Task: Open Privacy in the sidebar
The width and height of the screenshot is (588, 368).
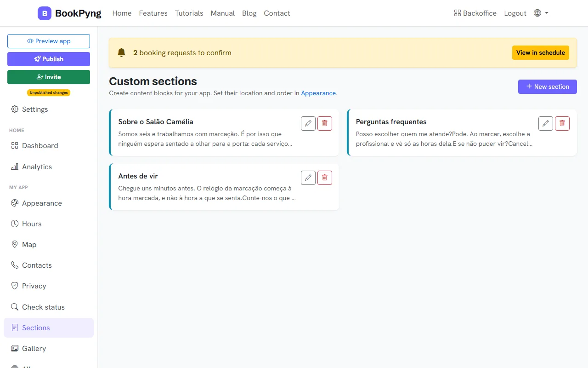Action: click(49, 286)
